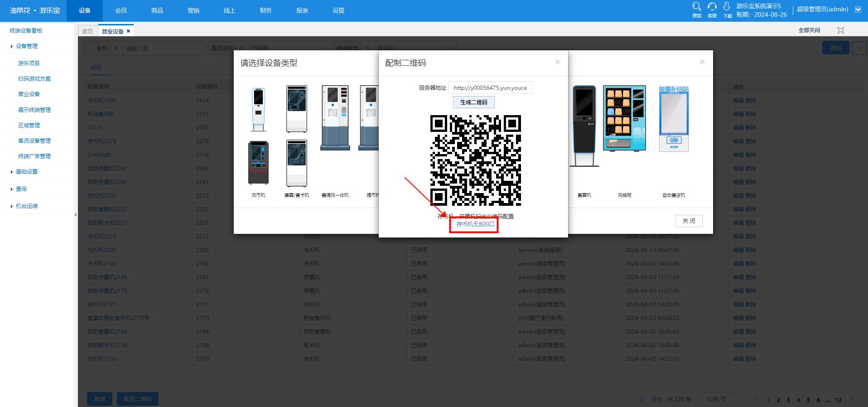Expand 设备管理 in the sidebar

tap(26, 46)
